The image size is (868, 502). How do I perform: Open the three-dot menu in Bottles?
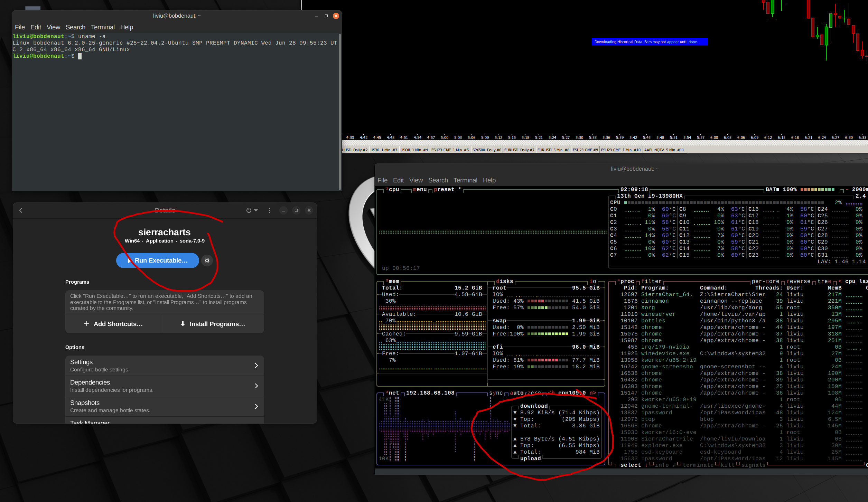point(270,210)
